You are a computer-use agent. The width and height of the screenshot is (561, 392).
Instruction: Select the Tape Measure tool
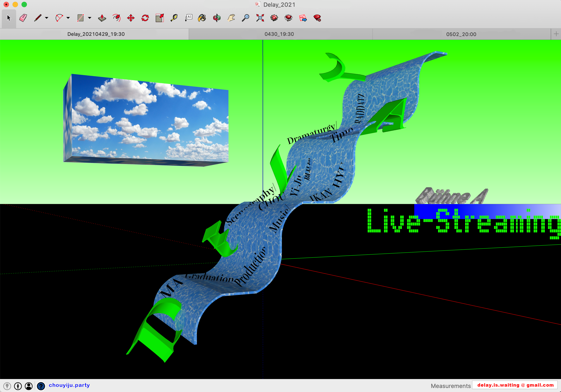[x=174, y=18]
